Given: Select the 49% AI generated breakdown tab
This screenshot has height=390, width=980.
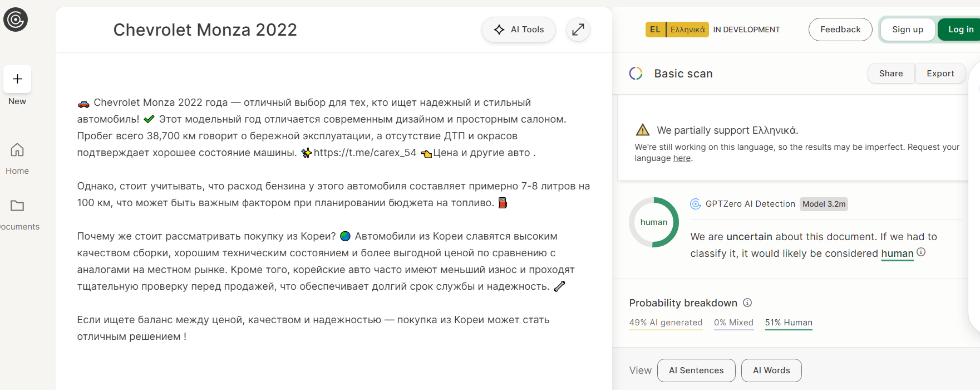Looking at the screenshot, I should point(666,323).
